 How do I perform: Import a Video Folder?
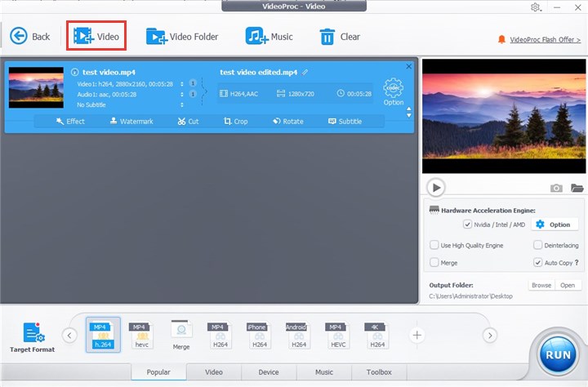pos(182,37)
